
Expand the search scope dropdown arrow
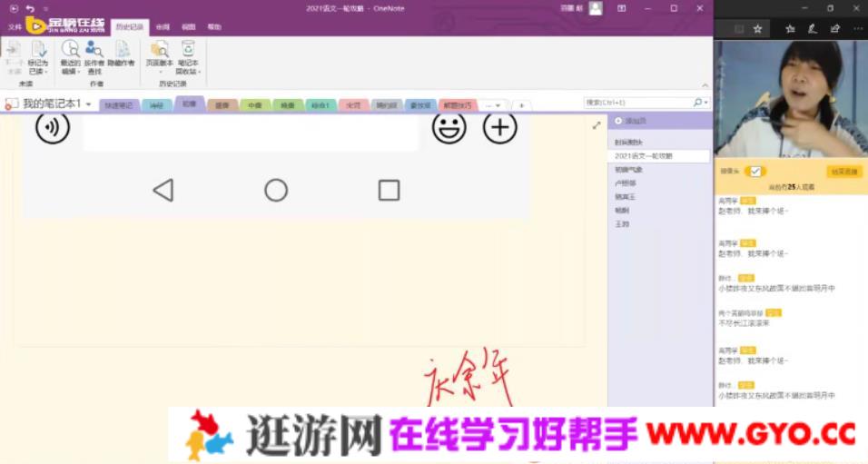[x=705, y=103]
